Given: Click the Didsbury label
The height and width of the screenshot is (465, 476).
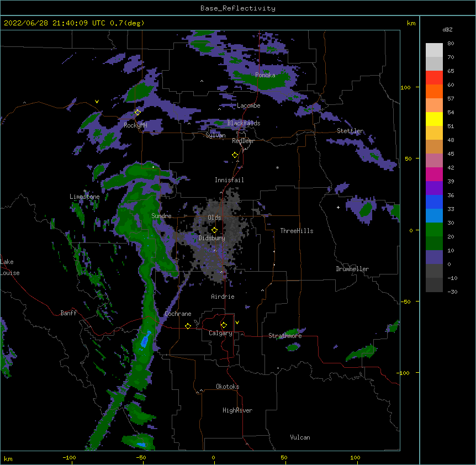Looking at the screenshot, I should tap(212, 238).
